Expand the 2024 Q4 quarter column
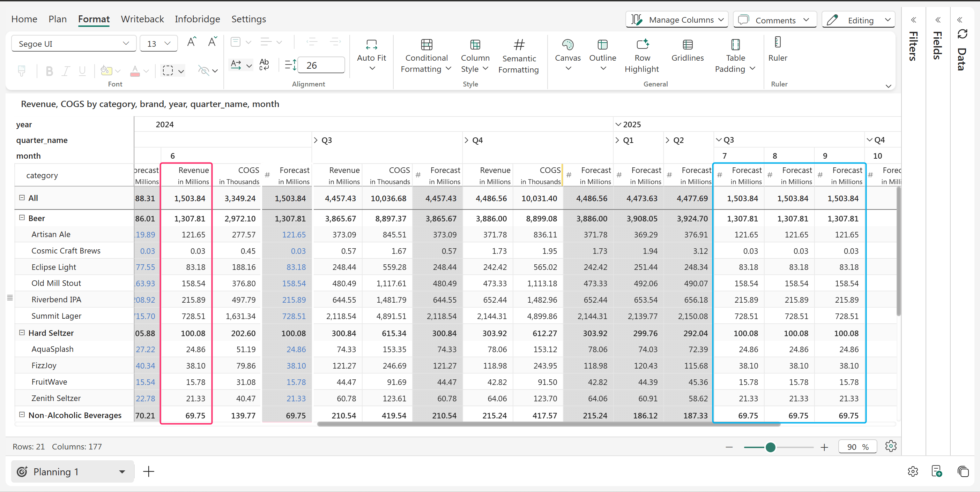The width and height of the screenshot is (980, 492). click(x=466, y=140)
